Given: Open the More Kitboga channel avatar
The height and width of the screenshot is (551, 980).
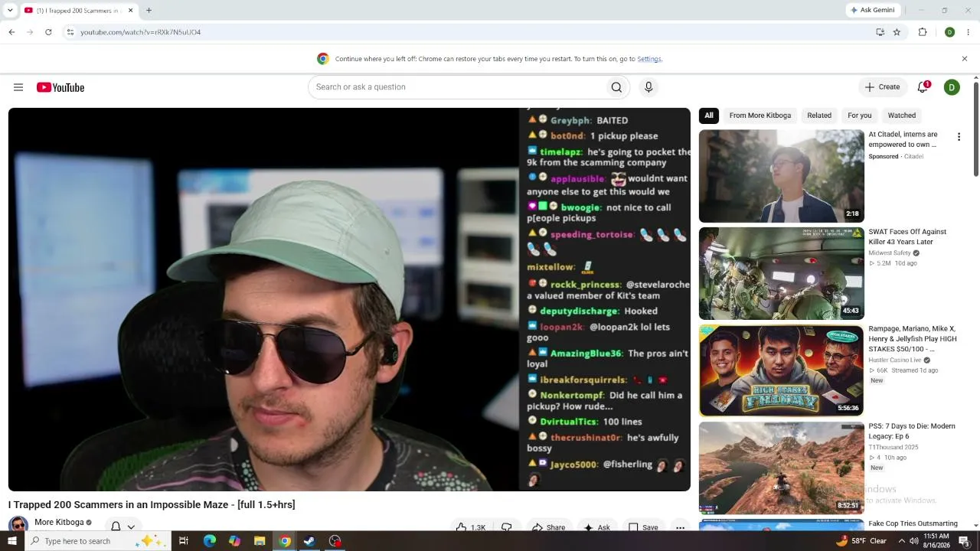Looking at the screenshot, I should [18, 526].
